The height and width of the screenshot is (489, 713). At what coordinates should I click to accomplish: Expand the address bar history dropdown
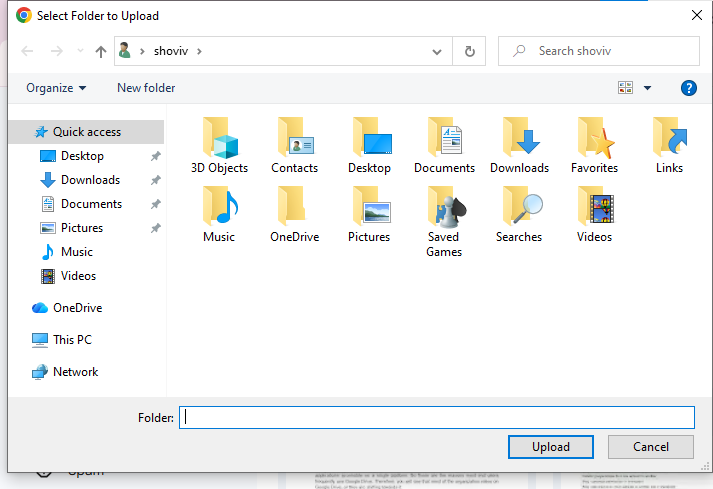[x=437, y=51]
